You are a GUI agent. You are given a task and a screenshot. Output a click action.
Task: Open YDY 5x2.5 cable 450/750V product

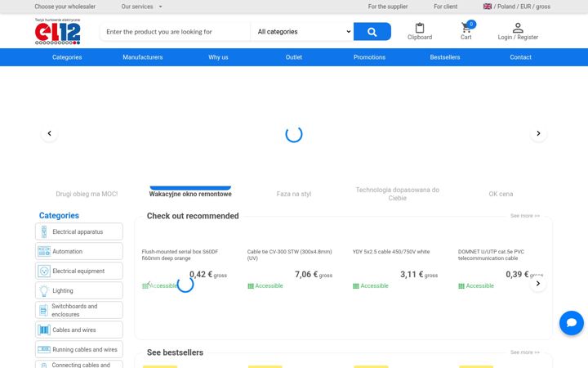pyautogui.click(x=391, y=252)
